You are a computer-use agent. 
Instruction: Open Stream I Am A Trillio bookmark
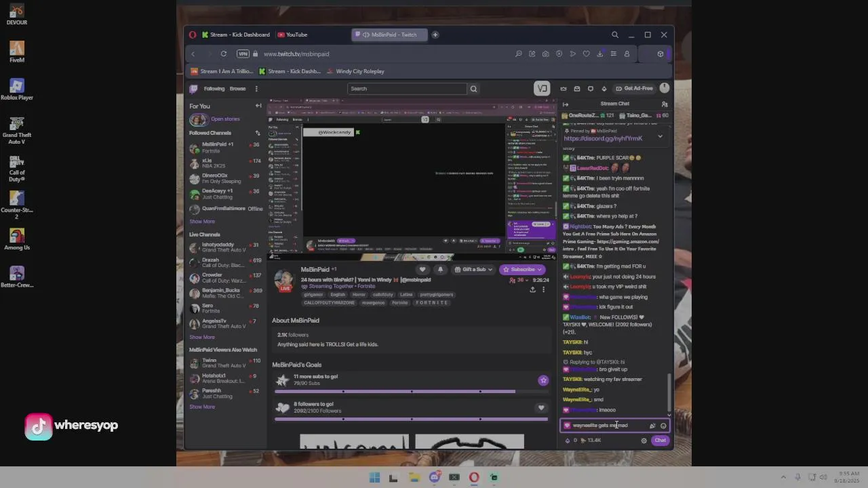[x=222, y=71]
